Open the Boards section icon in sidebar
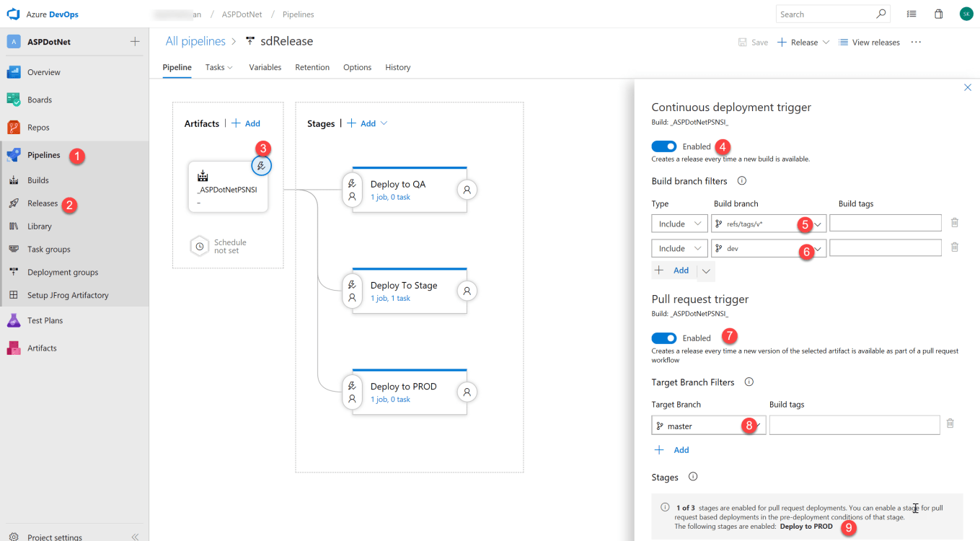Screen dimensions: 980x541 [x=14, y=100]
